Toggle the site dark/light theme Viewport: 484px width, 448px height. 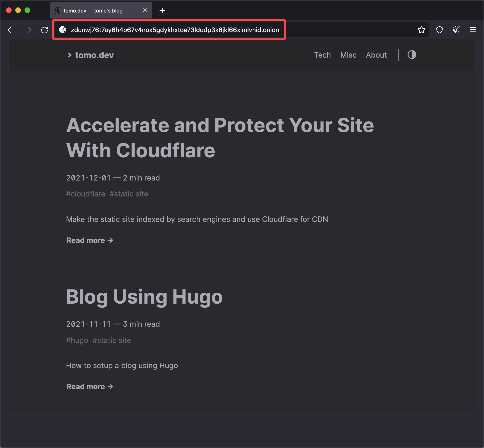pos(412,55)
